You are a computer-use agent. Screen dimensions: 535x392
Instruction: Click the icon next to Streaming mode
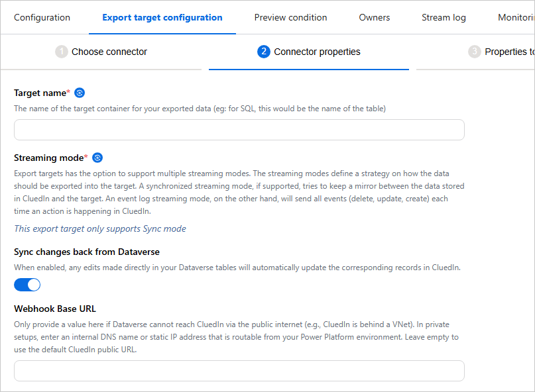(x=97, y=158)
